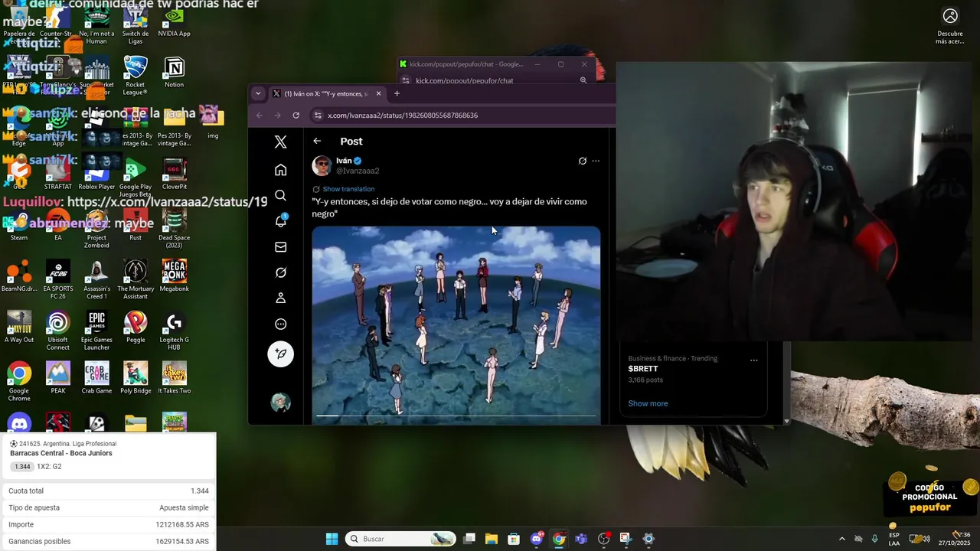Open three-dot menu on Iván's post
The height and width of the screenshot is (551, 980).
coord(596,161)
